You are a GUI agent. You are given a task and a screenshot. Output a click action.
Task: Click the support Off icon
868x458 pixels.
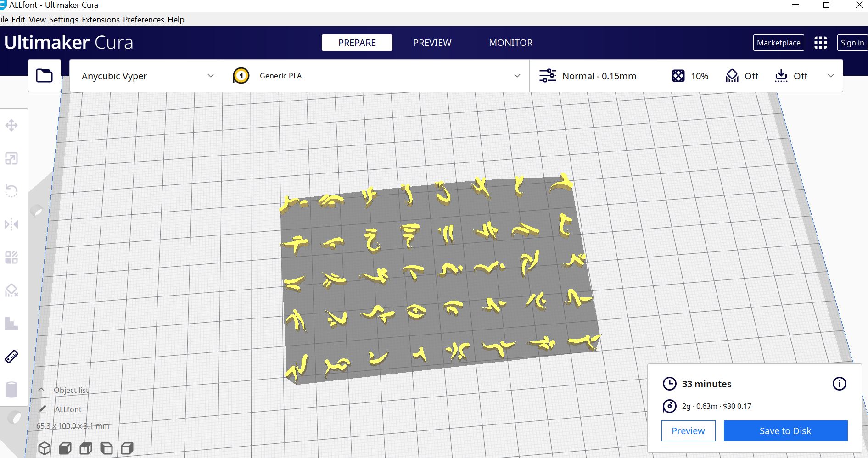coord(732,76)
